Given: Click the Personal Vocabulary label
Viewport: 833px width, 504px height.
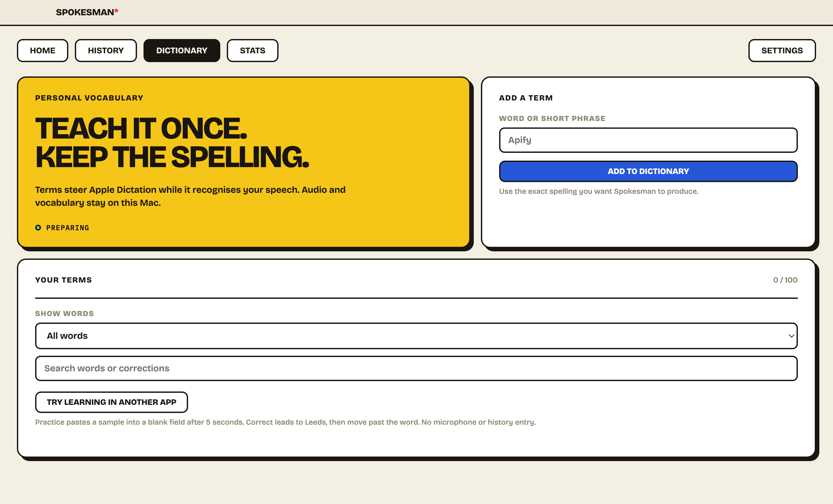Looking at the screenshot, I should click(x=89, y=98).
